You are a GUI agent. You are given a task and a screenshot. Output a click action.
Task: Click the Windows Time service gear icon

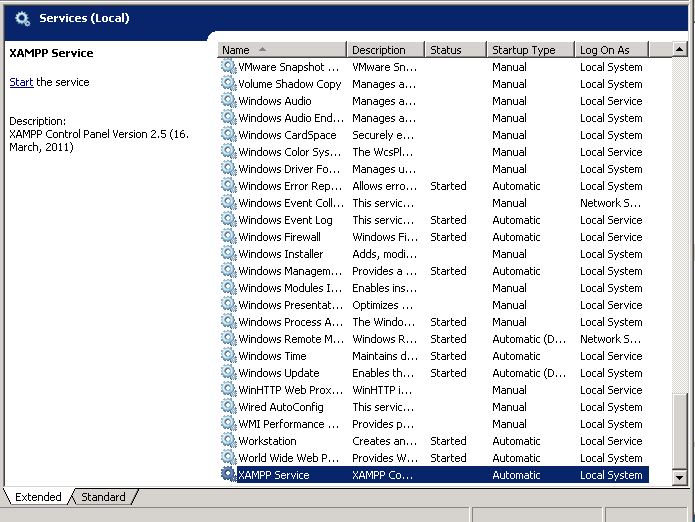229,356
